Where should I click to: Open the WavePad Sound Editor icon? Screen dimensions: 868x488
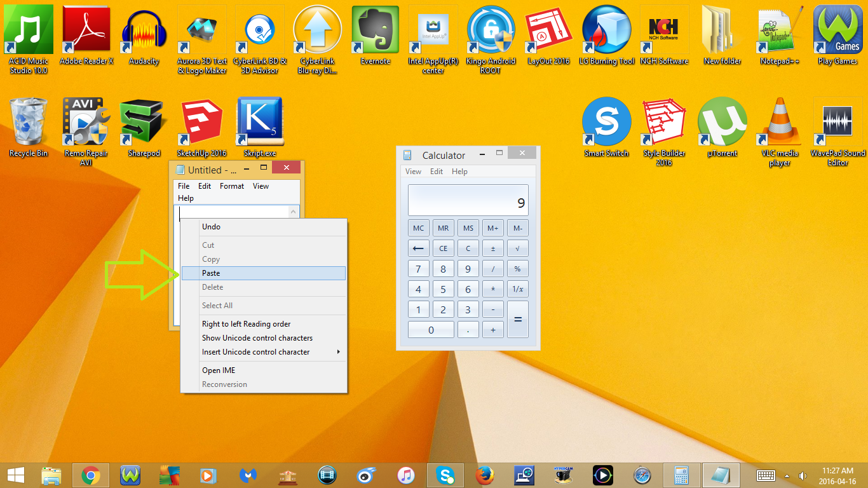point(837,121)
